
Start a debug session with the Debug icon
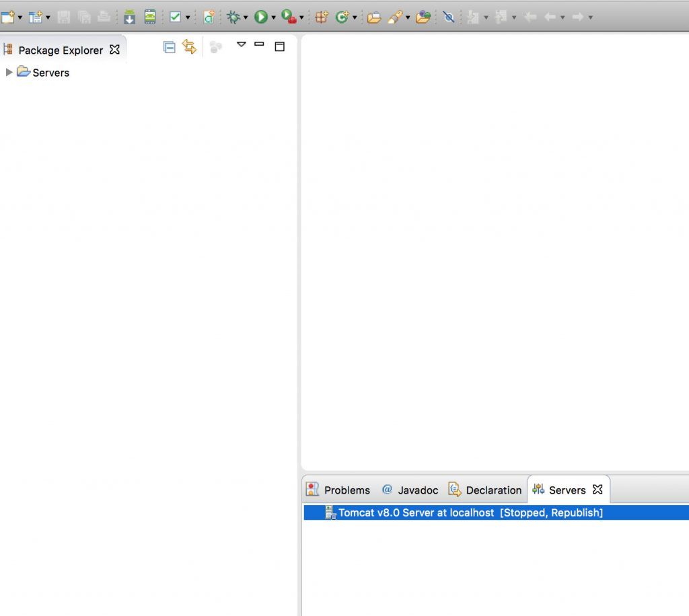(234, 17)
